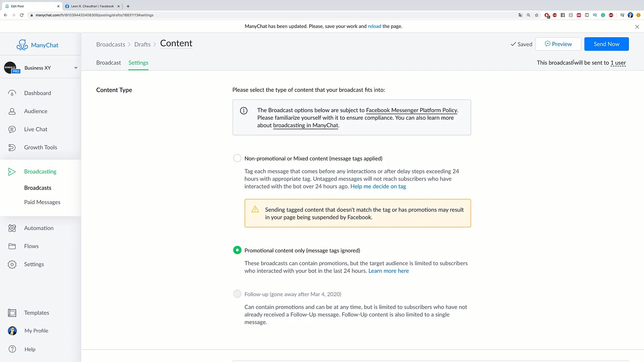Viewport: 644px width, 362px height.
Task: Click the Growth Tools icon
Action: coord(12,147)
